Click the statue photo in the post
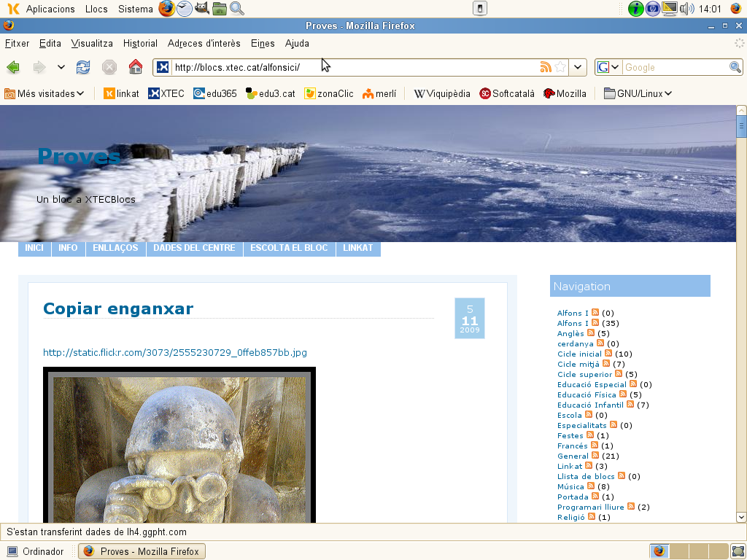 pyautogui.click(x=179, y=445)
